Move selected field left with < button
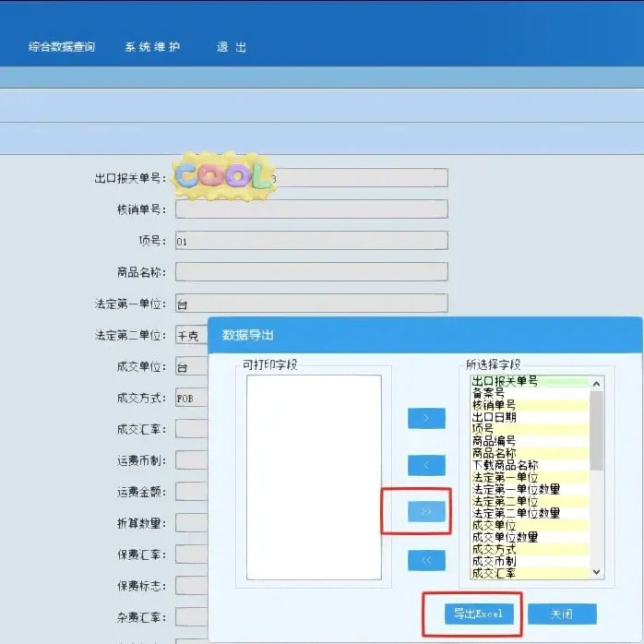This screenshot has width=644, height=644. 426,465
